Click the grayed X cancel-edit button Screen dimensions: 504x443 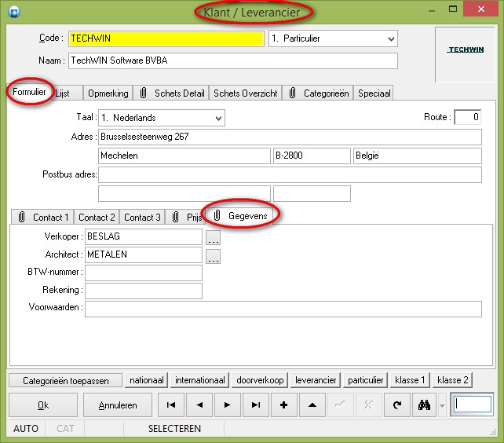point(369,405)
